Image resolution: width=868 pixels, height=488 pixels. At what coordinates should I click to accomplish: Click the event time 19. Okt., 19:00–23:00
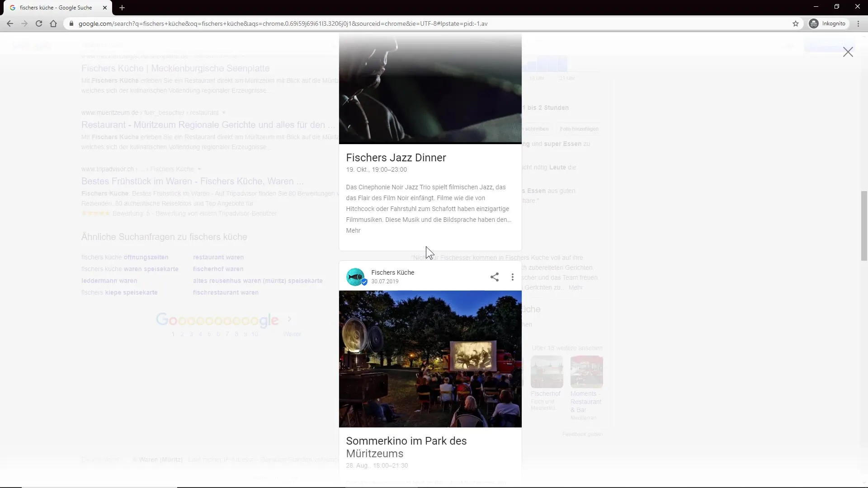376,169
